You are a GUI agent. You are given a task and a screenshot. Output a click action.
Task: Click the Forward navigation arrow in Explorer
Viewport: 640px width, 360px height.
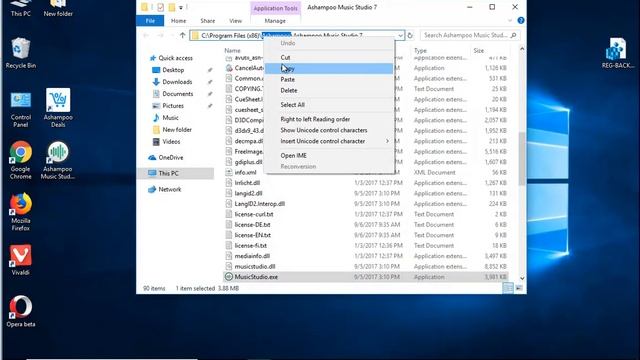[x=160, y=36]
